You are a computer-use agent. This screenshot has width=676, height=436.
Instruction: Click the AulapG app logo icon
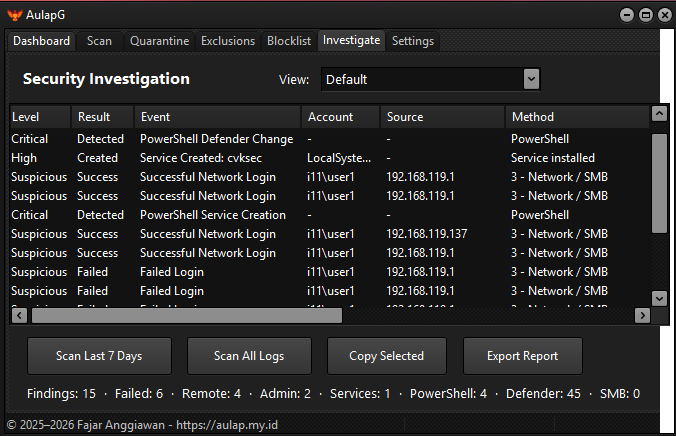pyautogui.click(x=14, y=15)
